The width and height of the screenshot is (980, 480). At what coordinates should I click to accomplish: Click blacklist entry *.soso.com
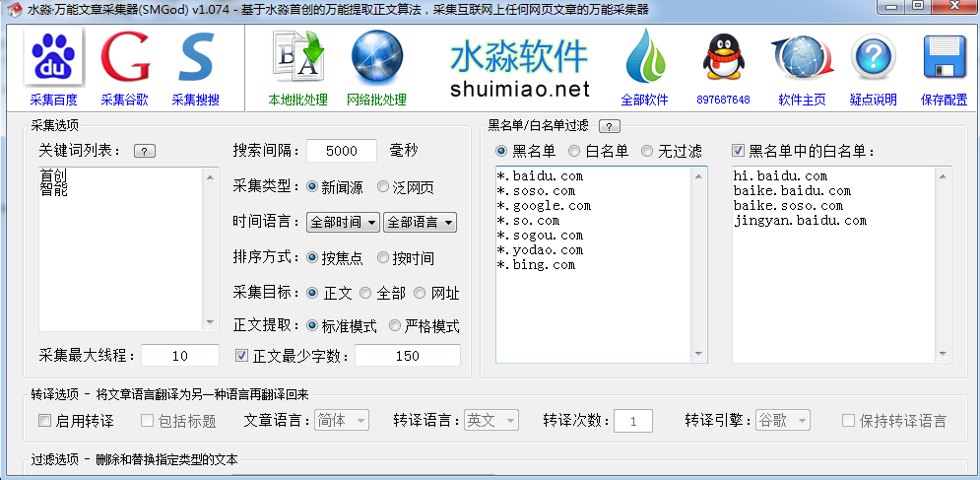coord(536,191)
